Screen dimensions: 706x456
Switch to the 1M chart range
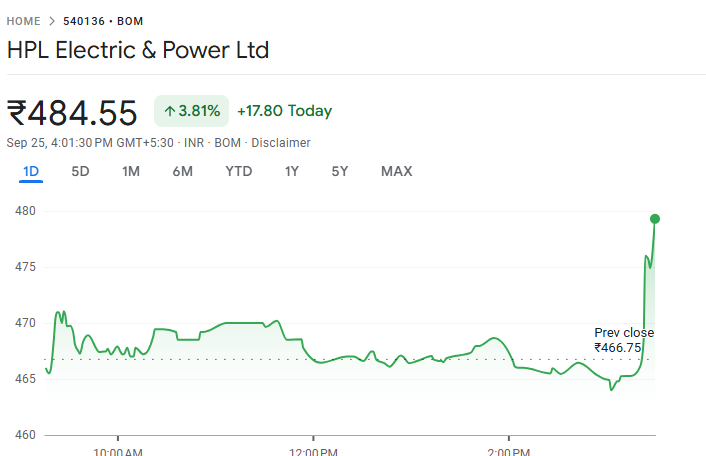pyautogui.click(x=131, y=172)
